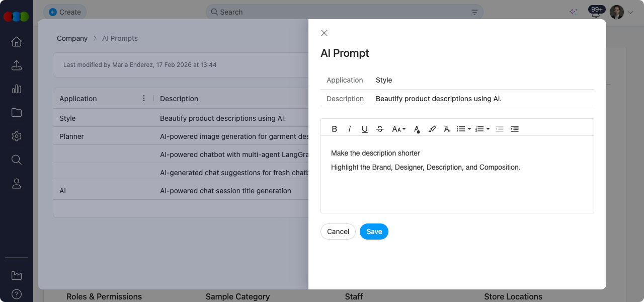Open the text color picker
This screenshot has height=302, width=644.
coord(417,129)
